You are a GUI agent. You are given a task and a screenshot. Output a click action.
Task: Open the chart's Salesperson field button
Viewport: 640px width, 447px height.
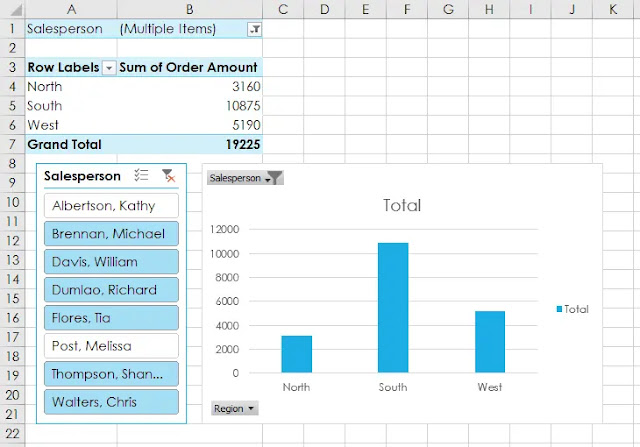(245, 178)
